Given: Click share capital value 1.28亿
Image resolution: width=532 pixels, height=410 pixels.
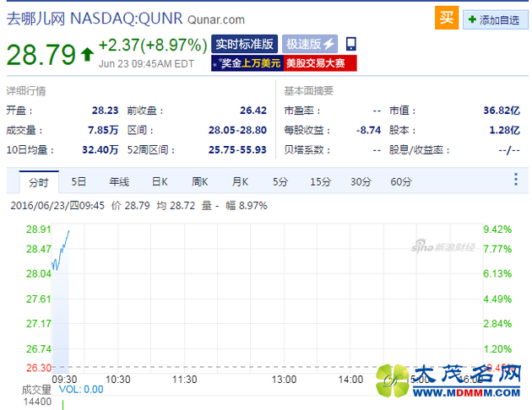Looking at the screenshot, I should pyautogui.click(x=504, y=130).
